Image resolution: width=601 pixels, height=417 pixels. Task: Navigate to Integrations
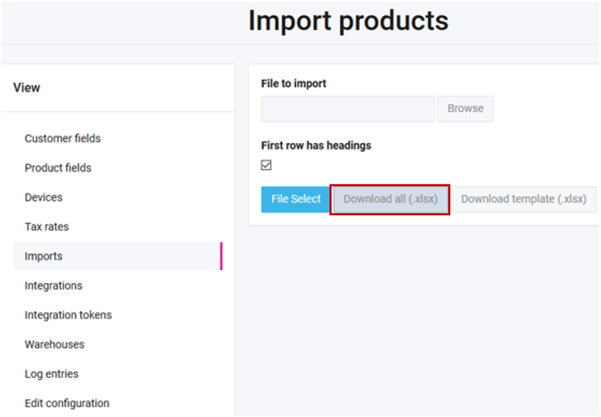(53, 286)
